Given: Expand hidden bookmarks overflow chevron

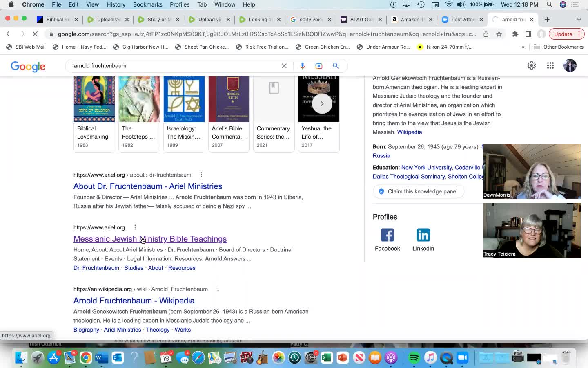Looking at the screenshot, I should [523, 47].
